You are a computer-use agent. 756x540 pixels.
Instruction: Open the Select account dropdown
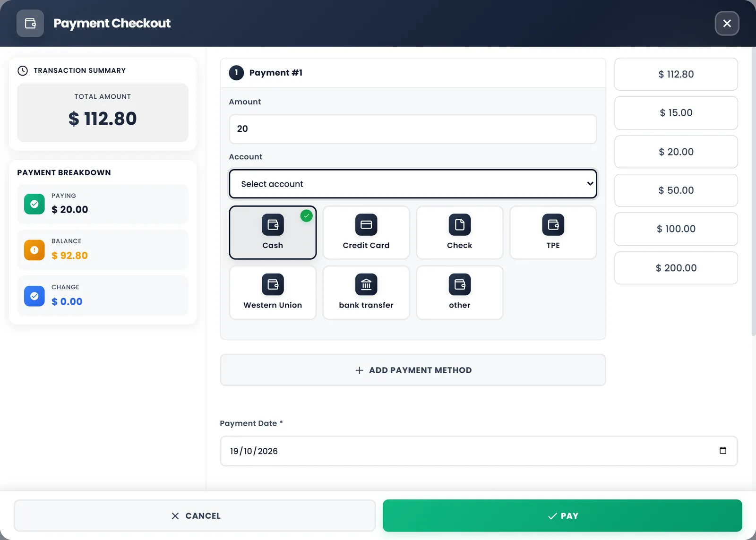413,184
